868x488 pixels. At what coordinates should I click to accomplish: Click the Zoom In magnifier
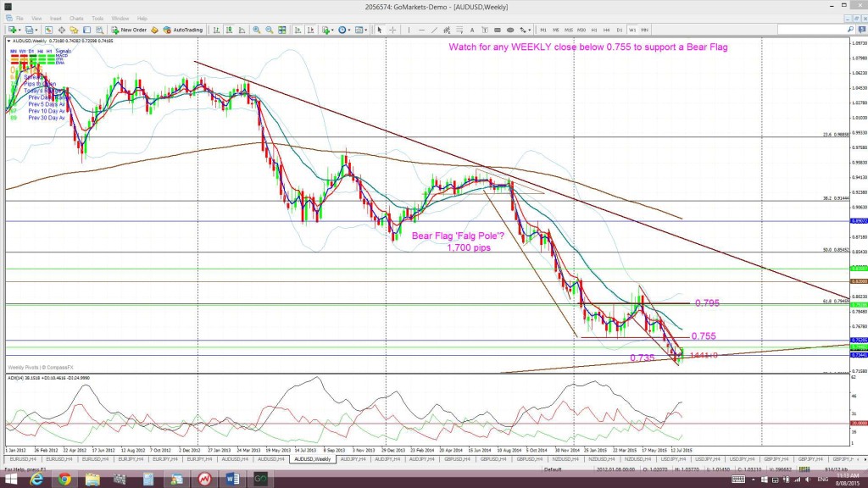(x=257, y=30)
